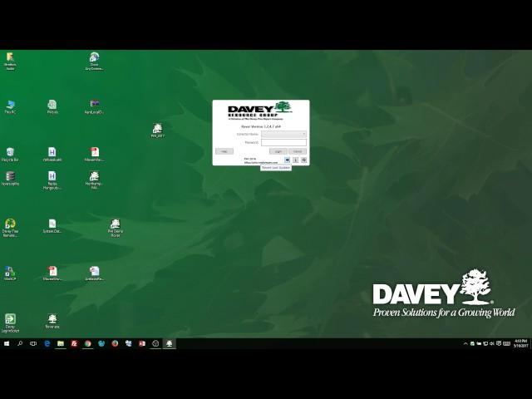Screen dimensions: 532x399
Task: Click the rightmost small icon button in dialog
Action: 303,160
